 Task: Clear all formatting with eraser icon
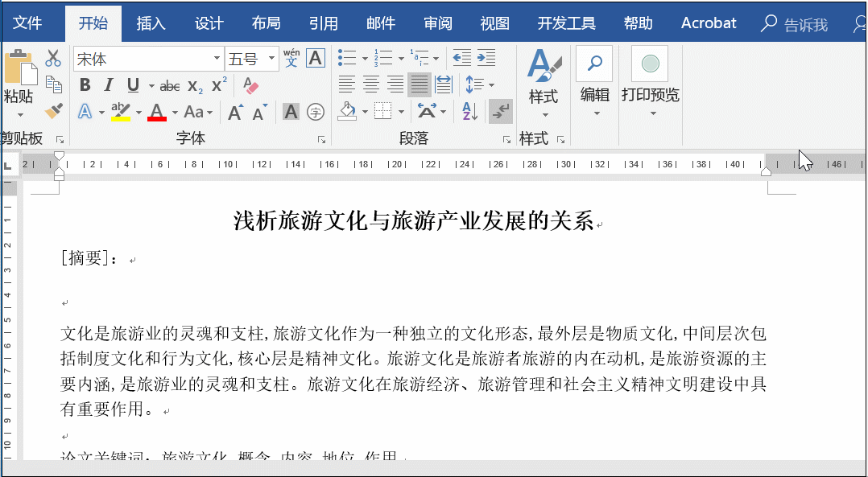[250, 85]
